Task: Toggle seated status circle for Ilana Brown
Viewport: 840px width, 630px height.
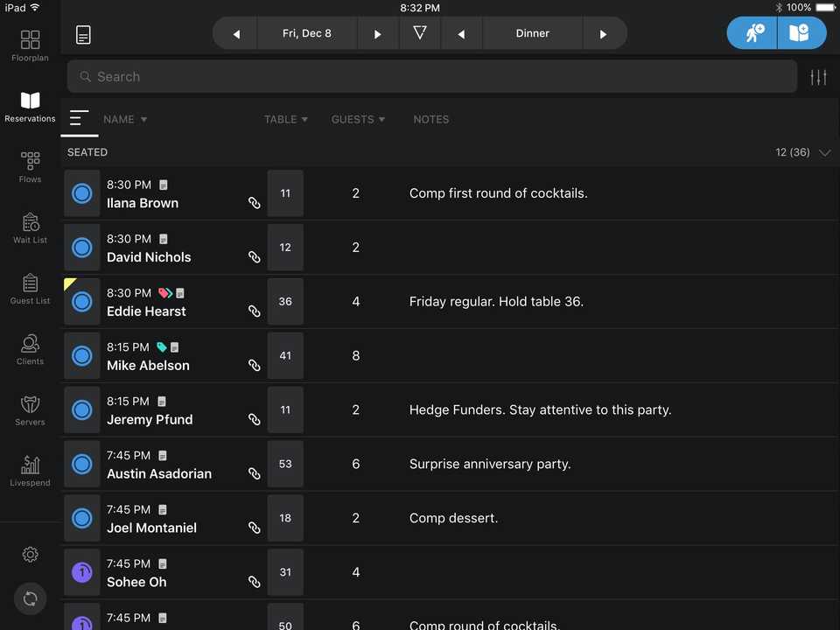Action: pyautogui.click(x=82, y=193)
